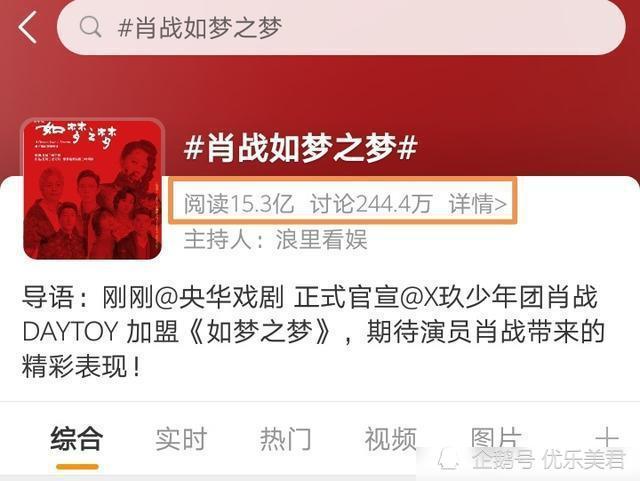640x481 pixels.
Task: Tap the 企鹅号 watermark logo
Action: tap(448, 460)
